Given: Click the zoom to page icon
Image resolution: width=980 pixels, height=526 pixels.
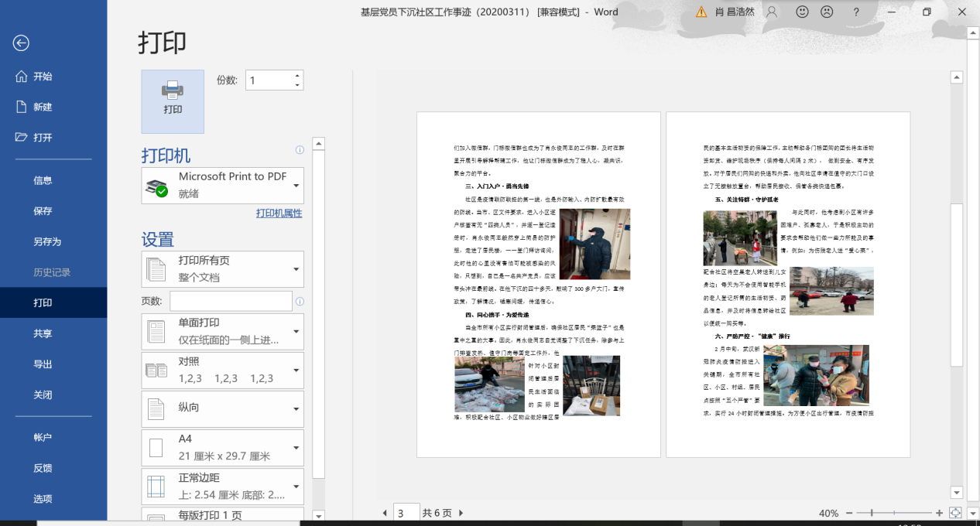Looking at the screenshot, I should 955,513.
